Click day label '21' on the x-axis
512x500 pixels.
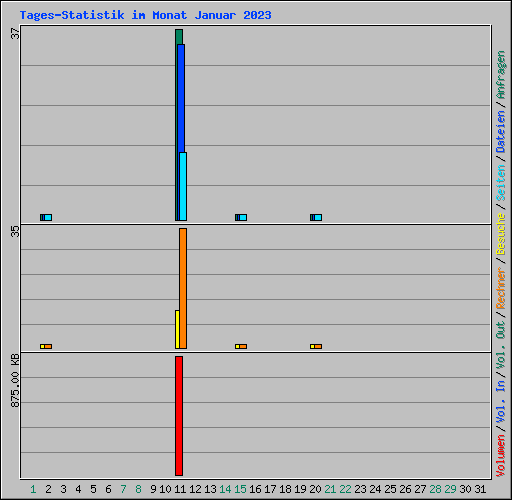click(330, 489)
